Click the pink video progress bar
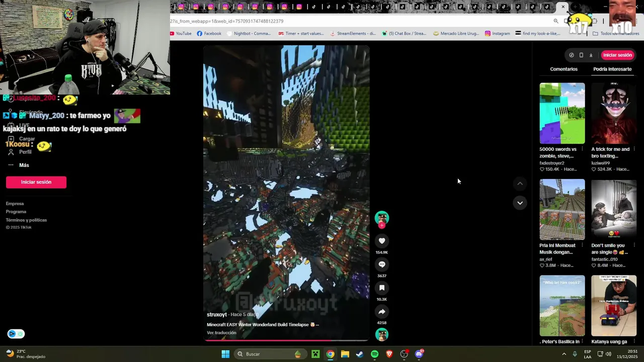 click(286, 340)
